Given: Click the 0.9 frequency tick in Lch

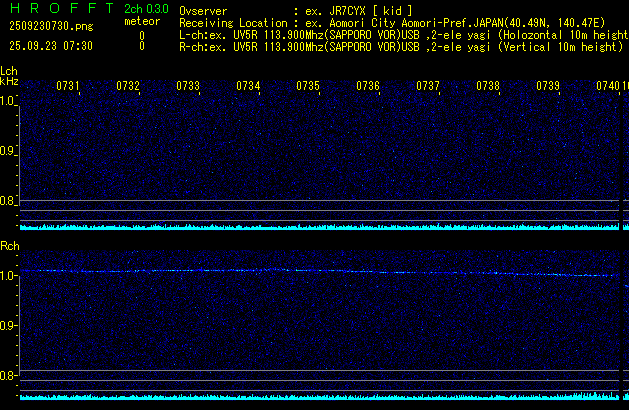Looking at the screenshot, I should [9, 151].
